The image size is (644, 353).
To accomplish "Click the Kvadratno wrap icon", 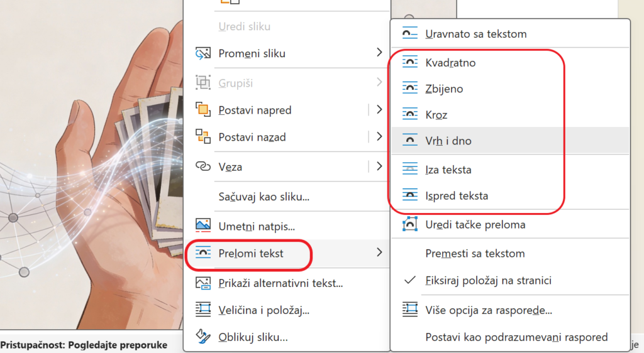I will (x=410, y=63).
